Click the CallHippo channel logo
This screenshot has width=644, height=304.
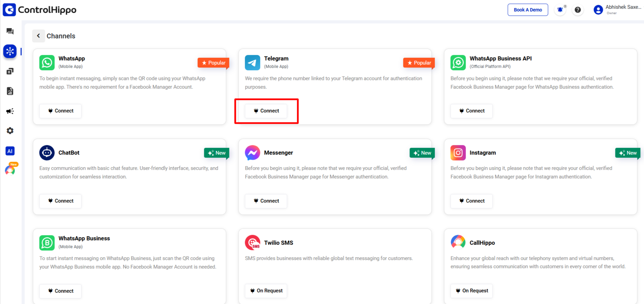pos(458,242)
